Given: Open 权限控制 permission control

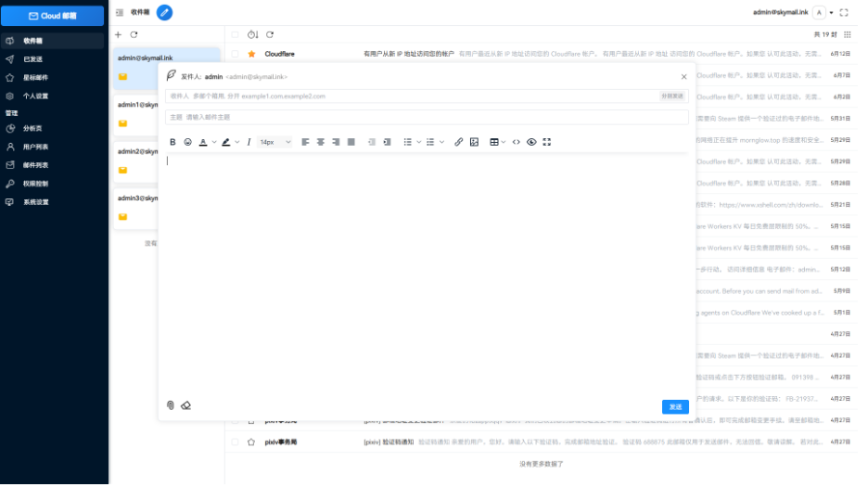Looking at the screenshot, I should [x=53, y=186].
